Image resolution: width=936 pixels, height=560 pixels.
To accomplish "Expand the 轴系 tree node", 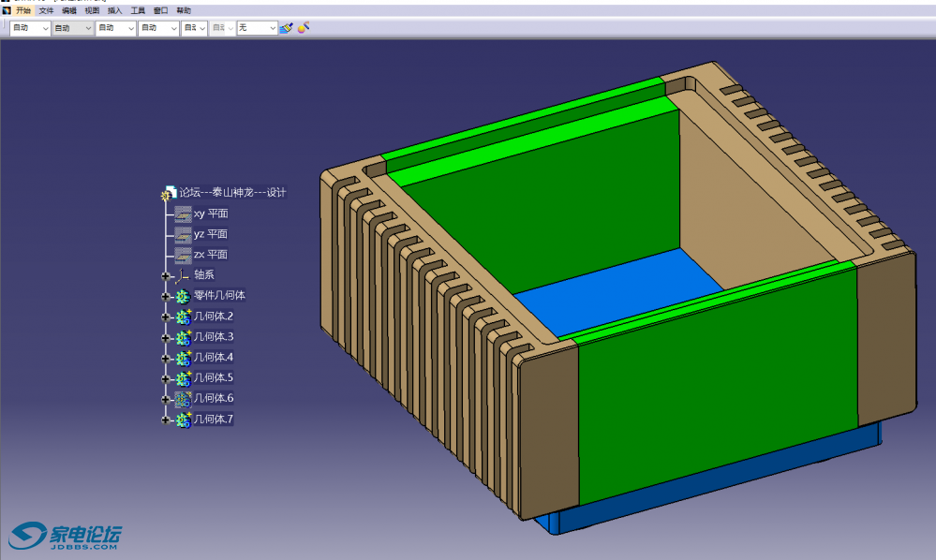I will point(166,276).
